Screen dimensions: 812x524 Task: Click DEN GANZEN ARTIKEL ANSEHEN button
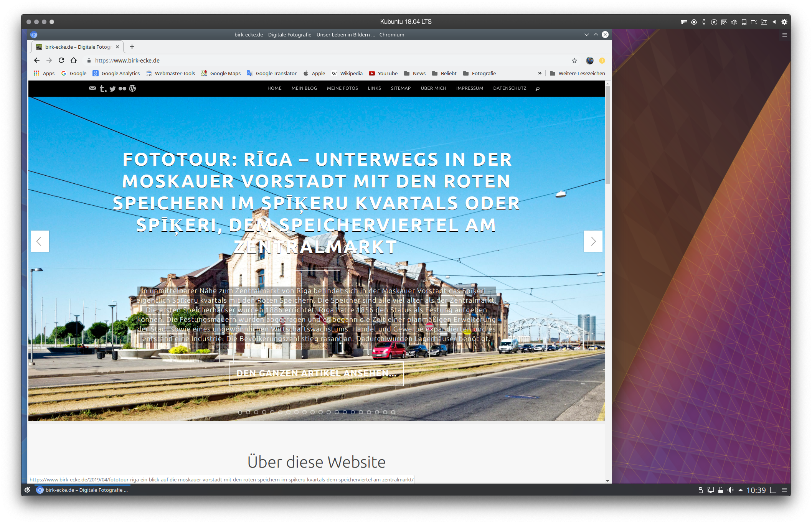click(x=317, y=373)
